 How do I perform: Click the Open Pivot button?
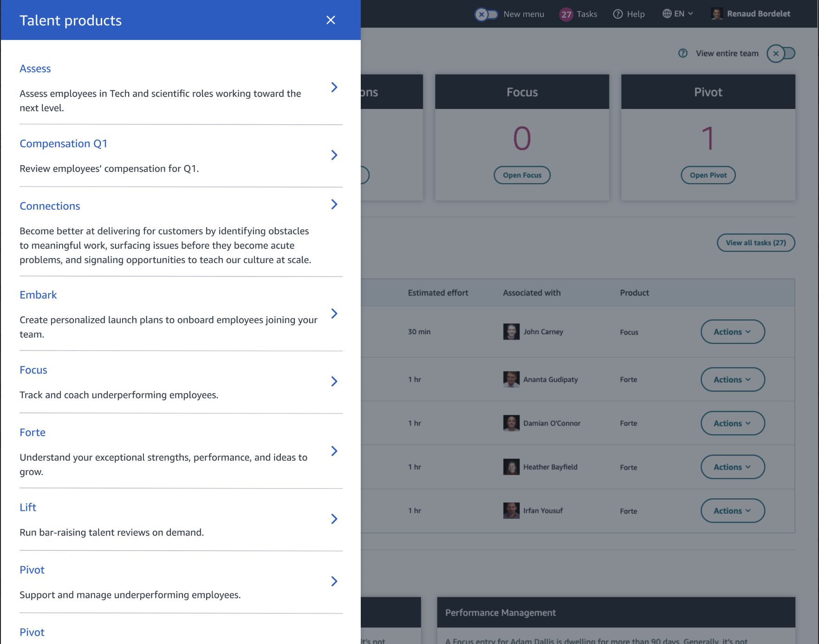[708, 175]
